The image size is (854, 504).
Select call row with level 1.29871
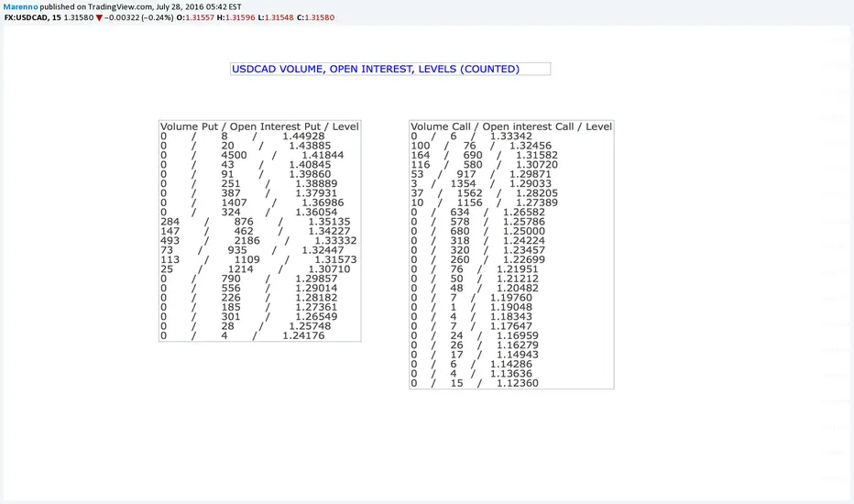[481, 174]
